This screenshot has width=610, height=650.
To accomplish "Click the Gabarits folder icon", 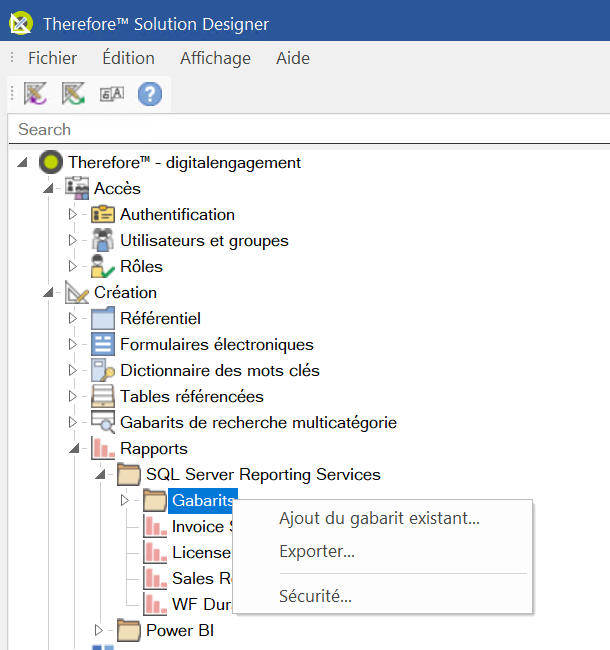I will coord(155,500).
